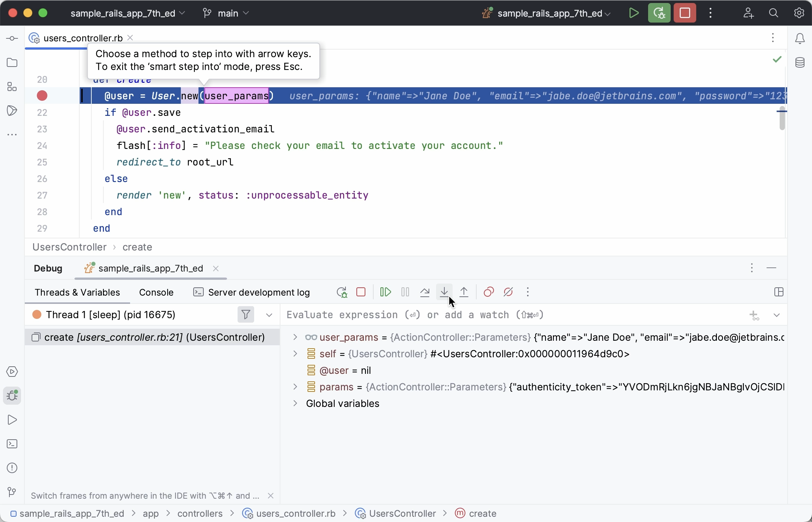Screen dimensions: 812x522
Task: Toggle Mute Breakpoints in debug toolbar
Action: tap(508, 292)
